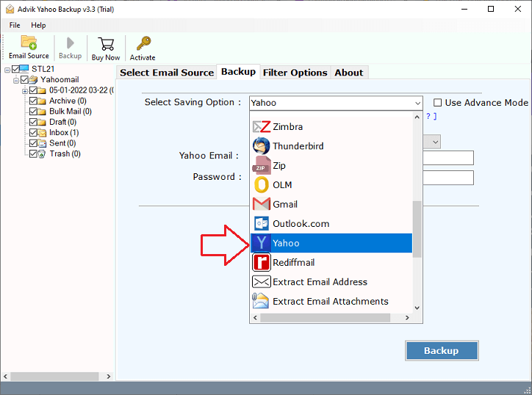Click the Backup play toolbar icon

tap(71, 43)
